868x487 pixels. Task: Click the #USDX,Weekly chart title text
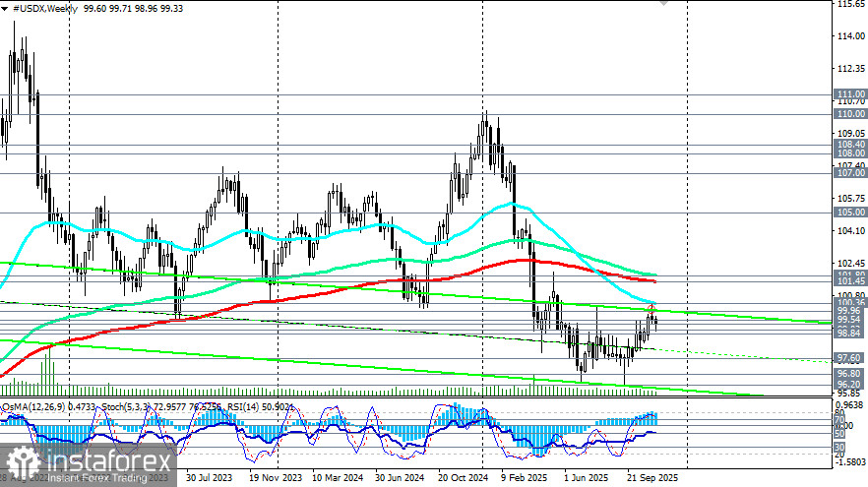(45, 8)
